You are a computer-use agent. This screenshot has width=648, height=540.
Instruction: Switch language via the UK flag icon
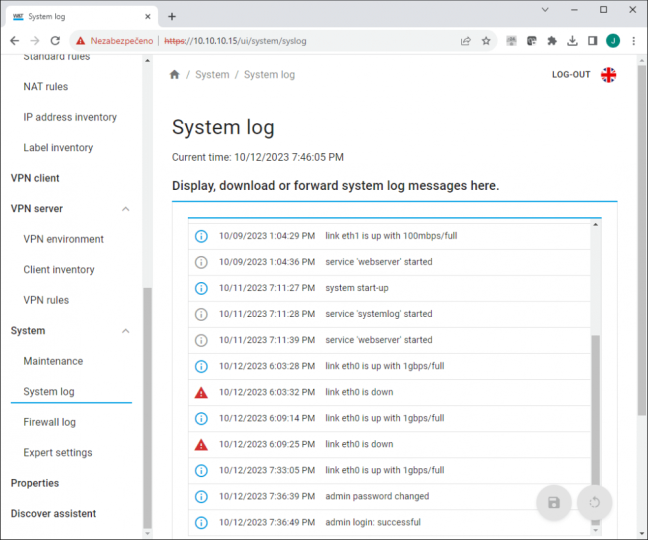[608, 75]
